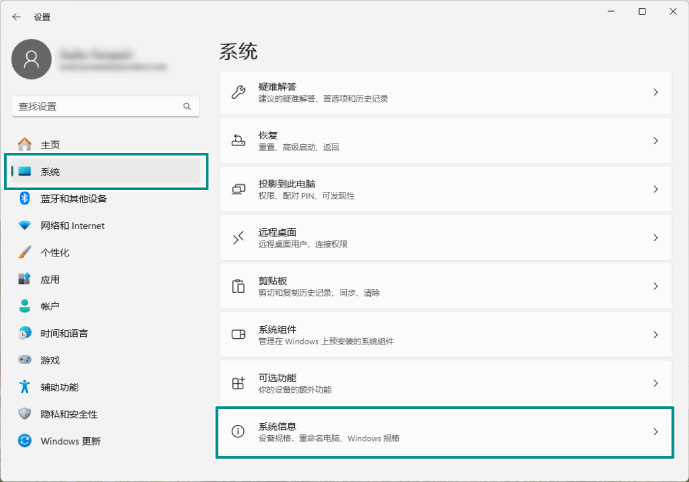Click the 投影到此电脑 projection icon
The height and width of the screenshot is (482, 689).
(238, 189)
